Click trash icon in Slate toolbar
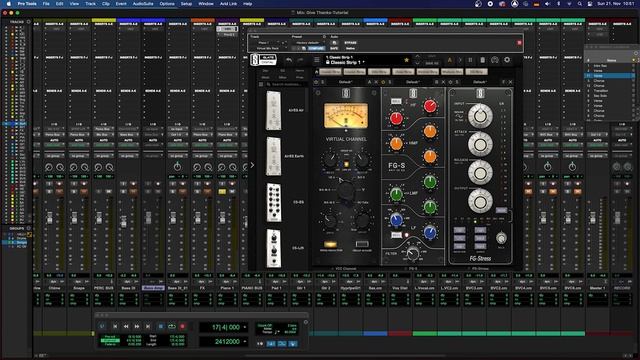The image size is (640, 360). coord(482,60)
